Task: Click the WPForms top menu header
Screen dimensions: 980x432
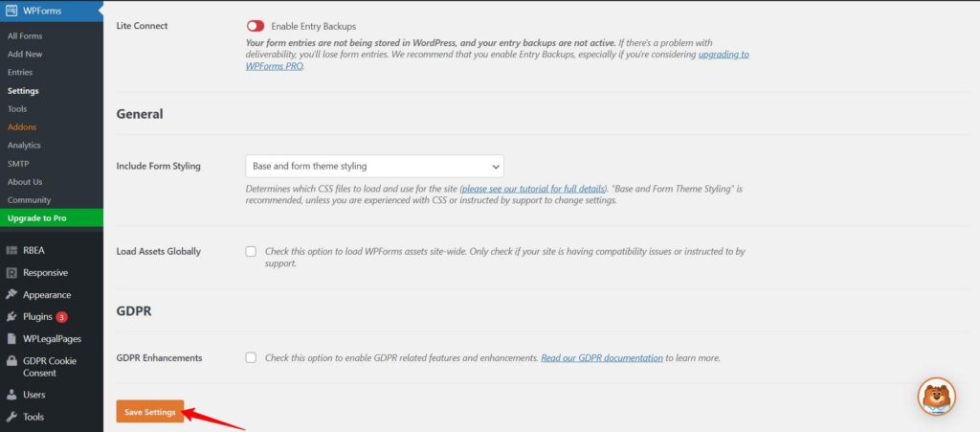Action: coord(52,11)
